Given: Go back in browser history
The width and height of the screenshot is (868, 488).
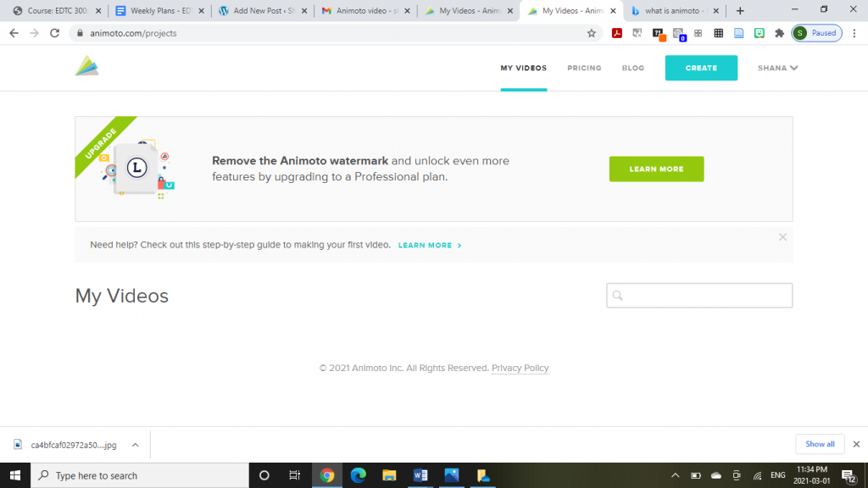Looking at the screenshot, I should click(14, 33).
